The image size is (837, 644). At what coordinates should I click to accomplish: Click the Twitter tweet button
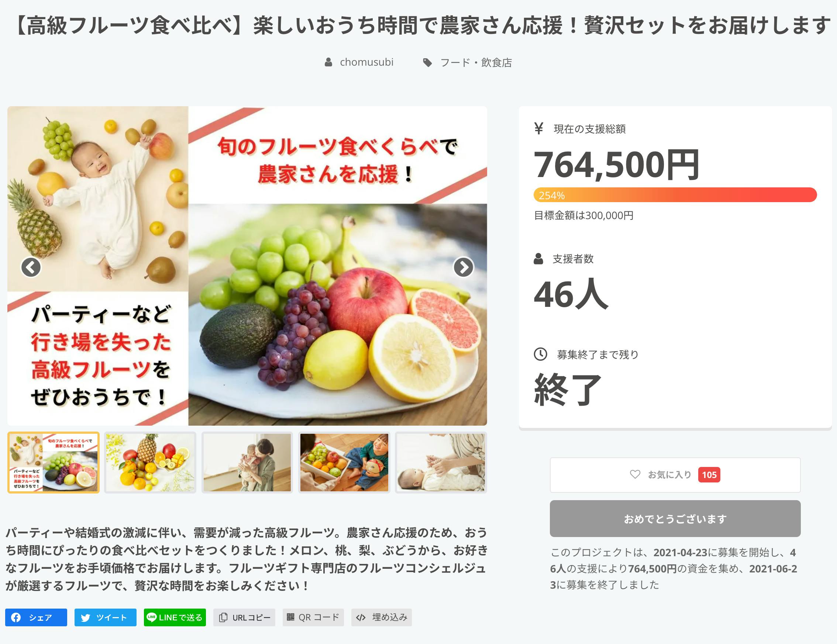pyautogui.click(x=106, y=617)
